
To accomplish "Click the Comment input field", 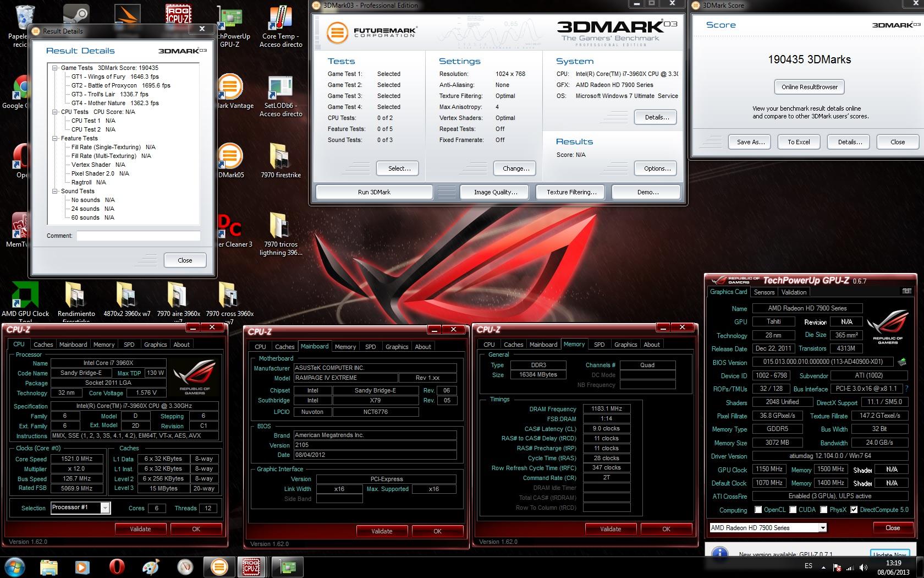I will coord(139,236).
